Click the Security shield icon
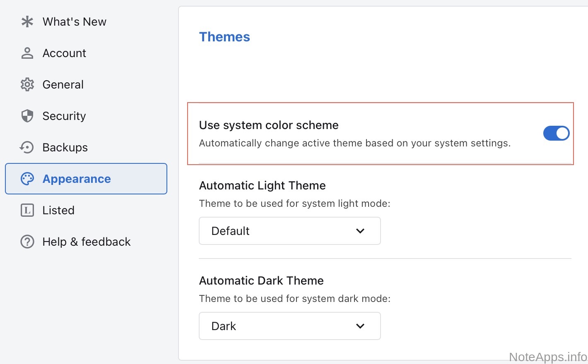The height and width of the screenshot is (364, 588). pos(27,116)
